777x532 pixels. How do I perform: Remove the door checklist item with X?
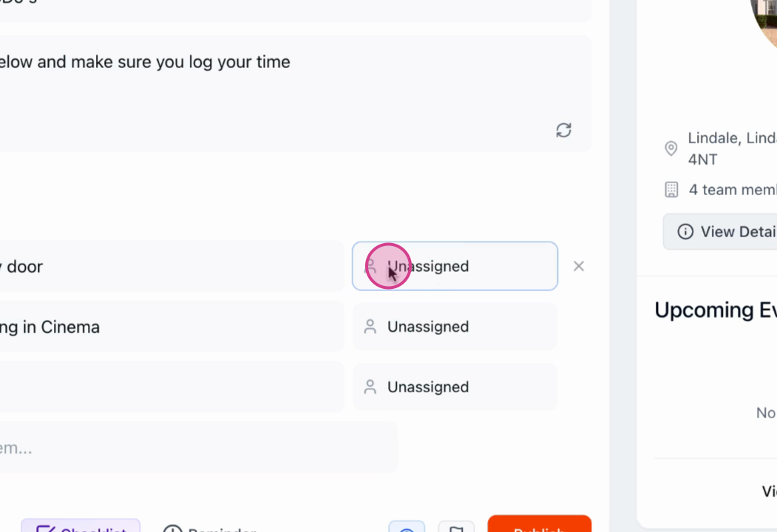coord(578,267)
